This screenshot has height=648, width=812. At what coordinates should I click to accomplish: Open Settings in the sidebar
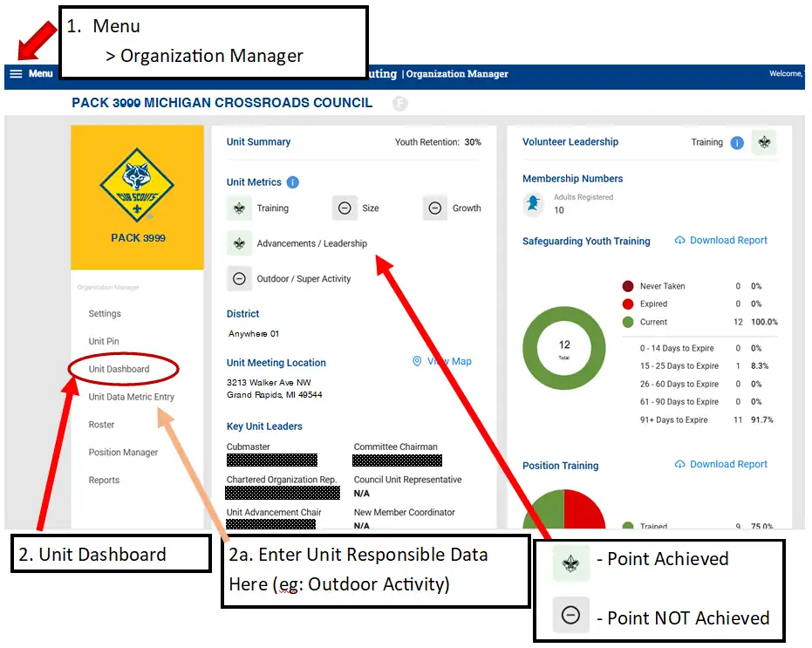tap(105, 313)
